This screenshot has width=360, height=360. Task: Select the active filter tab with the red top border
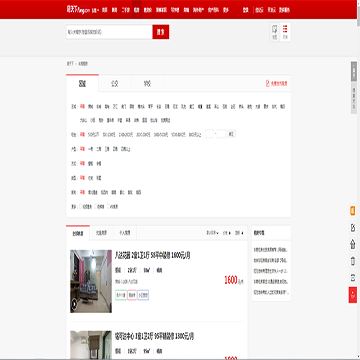point(82,83)
